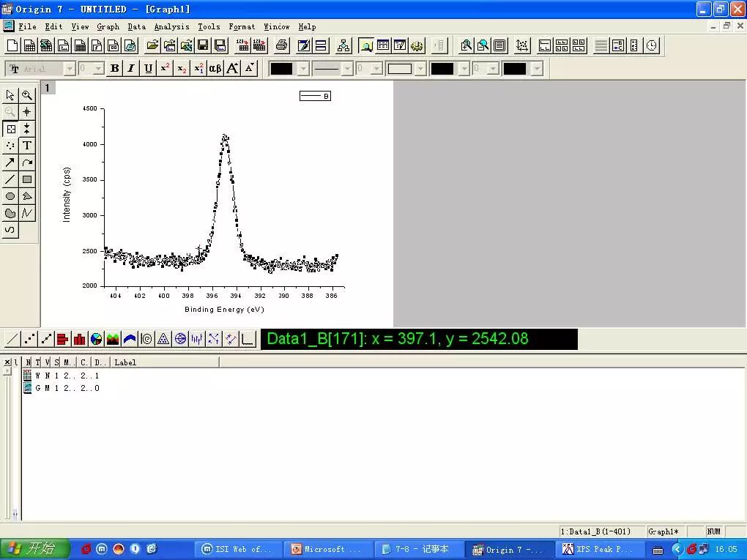Increase font size button
This screenshot has height=560, width=747.
point(232,69)
